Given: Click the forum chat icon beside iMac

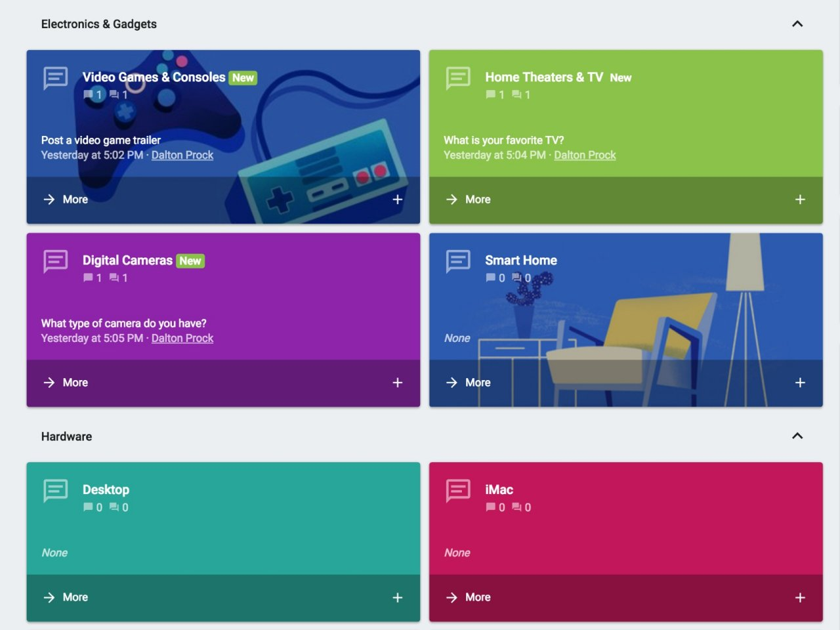Looking at the screenshot, I should (458, 490).
